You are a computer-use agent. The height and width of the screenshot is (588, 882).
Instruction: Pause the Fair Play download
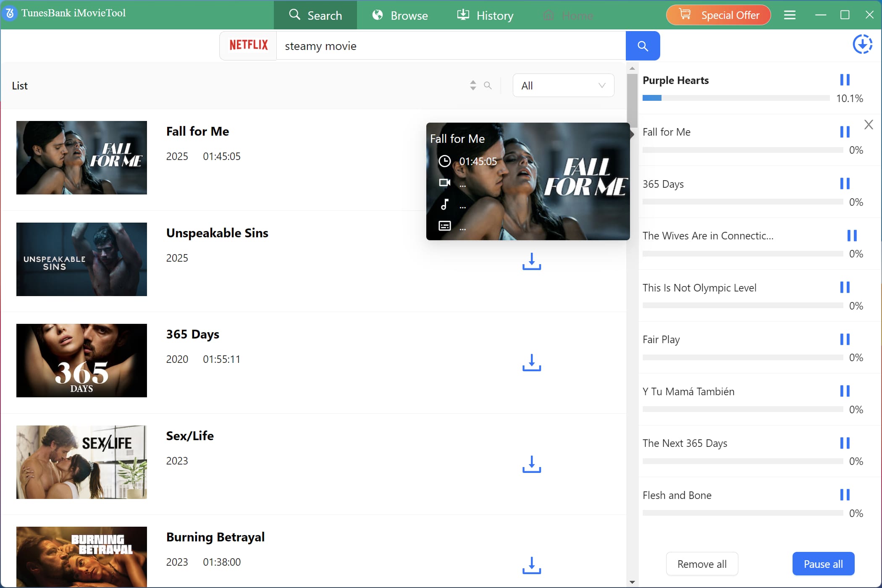point(845,339)
